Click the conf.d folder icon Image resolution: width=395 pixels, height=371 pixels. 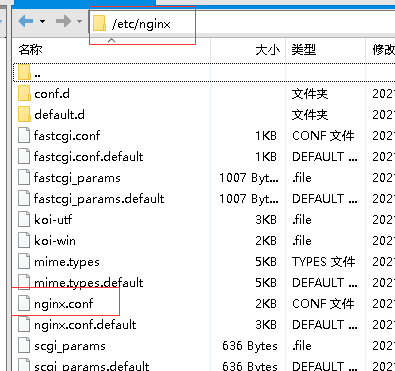click(x=24, y=94)
